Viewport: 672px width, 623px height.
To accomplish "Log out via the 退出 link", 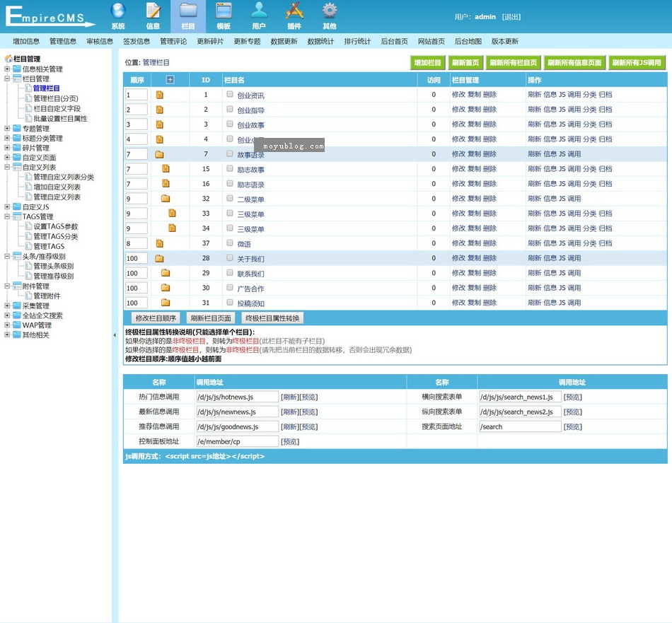I will point(511,17).
